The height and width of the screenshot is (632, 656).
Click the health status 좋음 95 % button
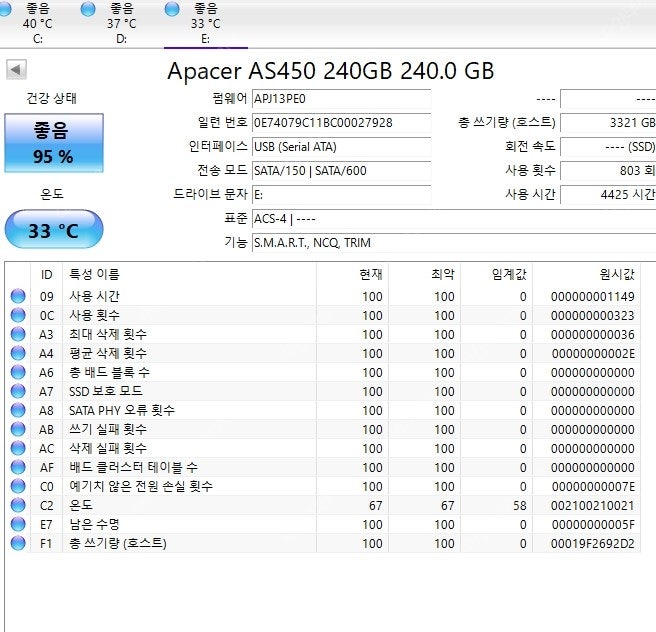(54, 143)
